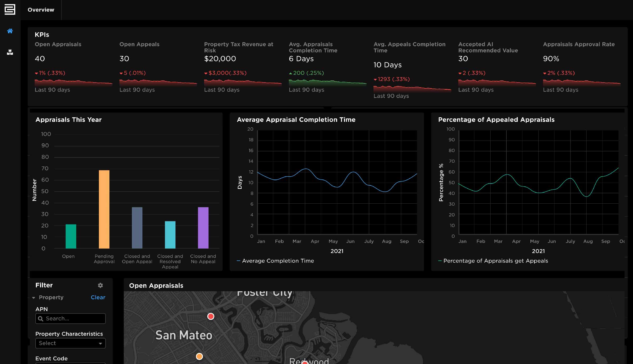
Task: Expand the dropdown arrow inside the Select field
Action: coord(100,343)
